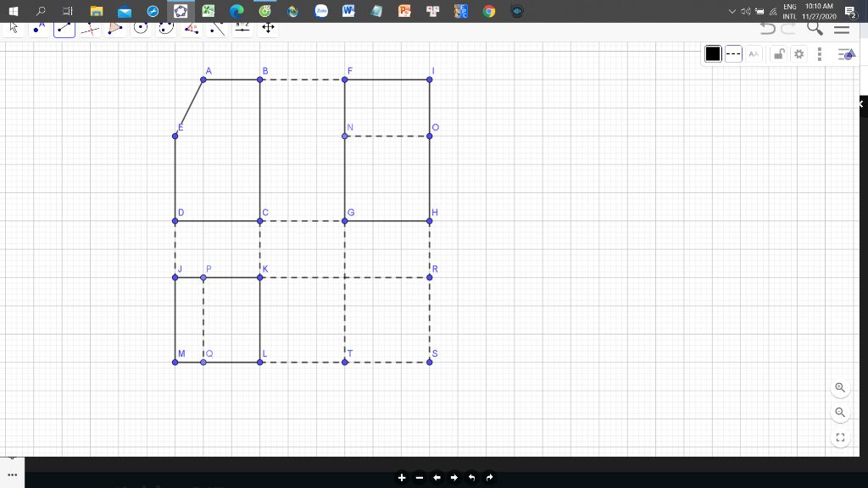
Task: Collapse the right side panel arrow
Action: point(862,104)
